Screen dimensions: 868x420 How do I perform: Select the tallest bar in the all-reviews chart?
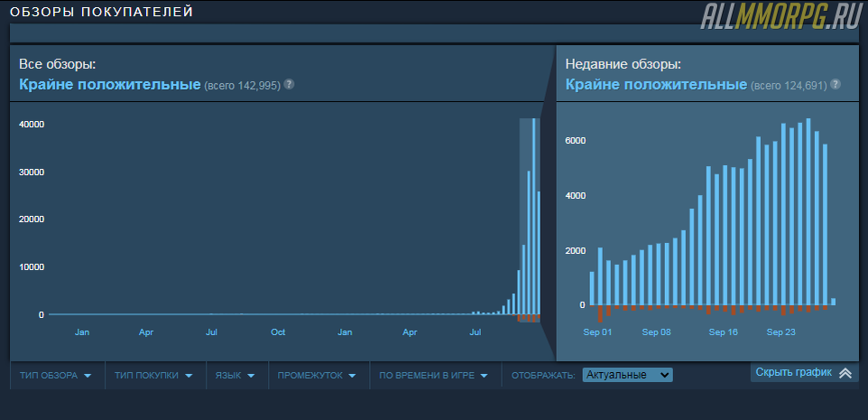533,216
